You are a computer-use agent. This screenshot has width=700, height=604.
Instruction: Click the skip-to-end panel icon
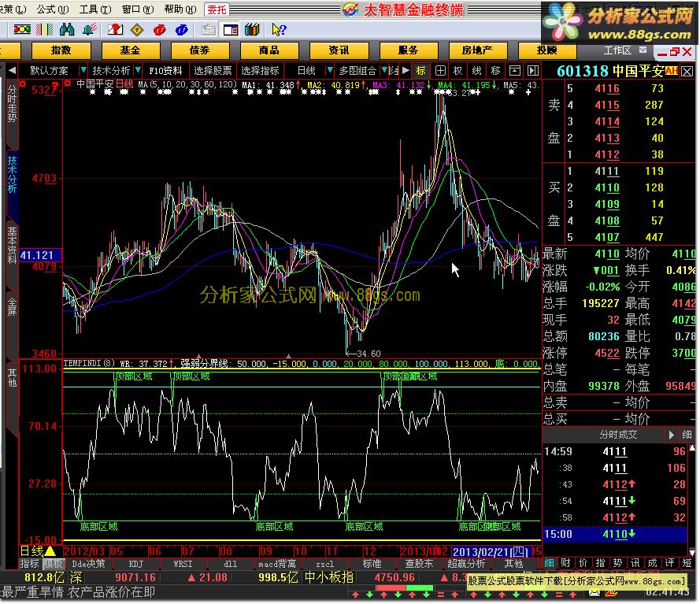pyautogui.click(x=533, y=71)
